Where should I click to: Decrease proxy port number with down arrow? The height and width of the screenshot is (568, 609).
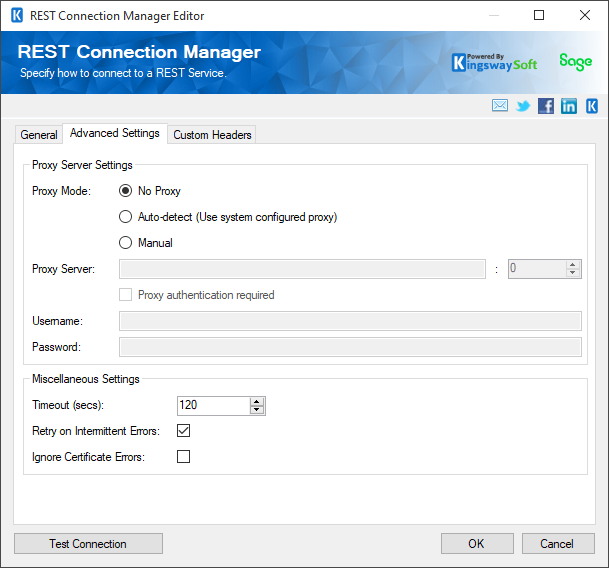pyautogui.click(x=572, y=273)
